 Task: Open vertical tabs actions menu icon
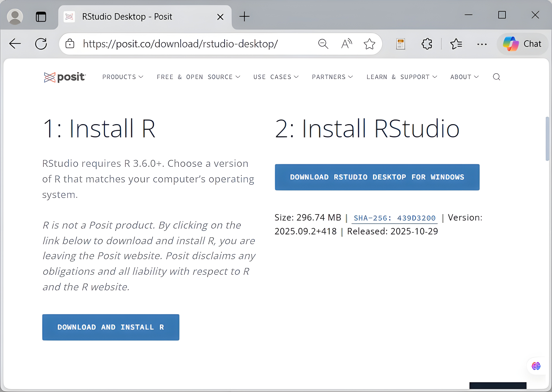click(41, 17)
